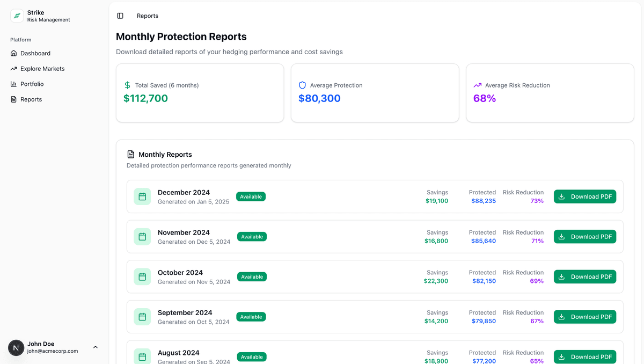
Task: Click the Available badge for November 2024
Action: click(252, 237)
